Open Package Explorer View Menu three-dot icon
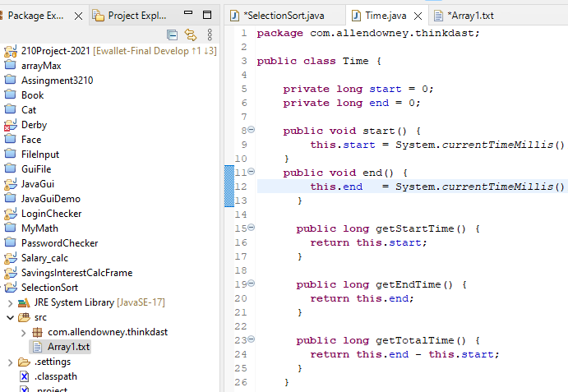This screenshot has width=568, height=392. coord(210,35)
